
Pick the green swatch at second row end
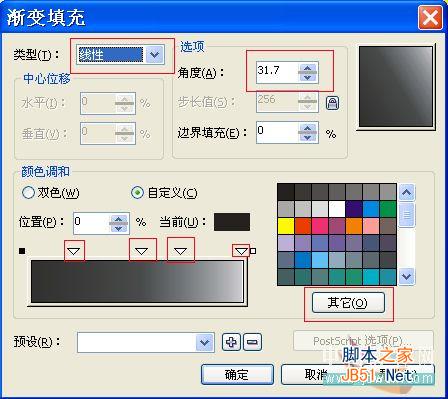(388, 209)
